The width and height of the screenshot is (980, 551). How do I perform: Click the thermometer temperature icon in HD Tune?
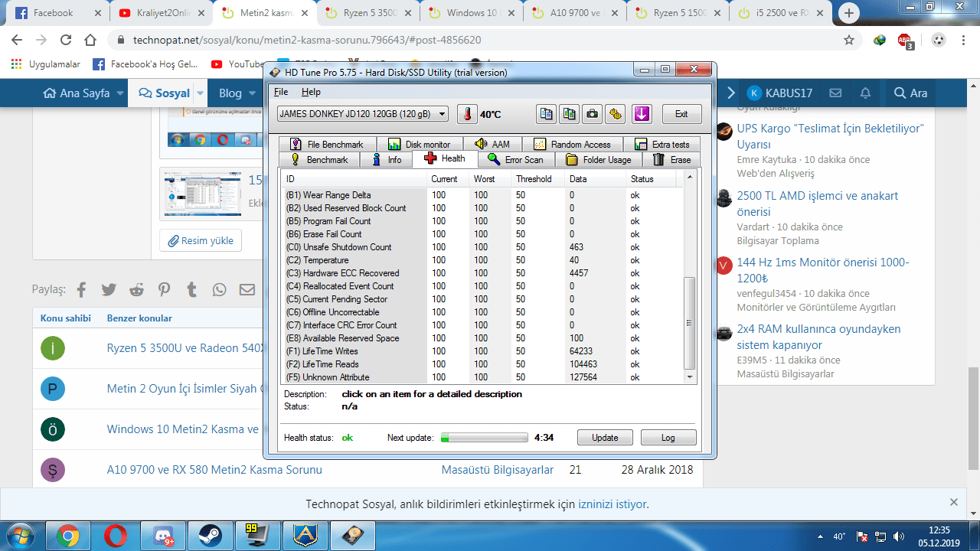click(x=467, y=114)
